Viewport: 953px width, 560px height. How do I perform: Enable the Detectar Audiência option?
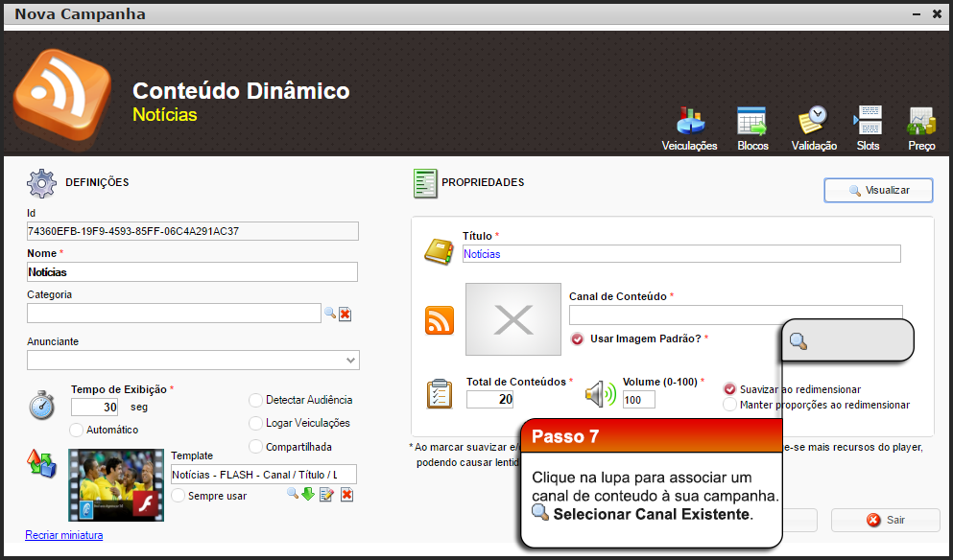coord(255,400)
